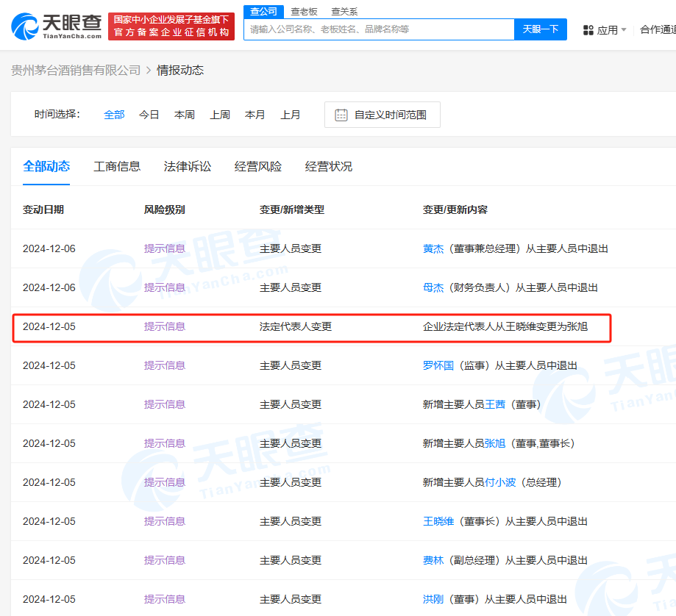Click the 法定代表人变更 type cell

[296, 327]
